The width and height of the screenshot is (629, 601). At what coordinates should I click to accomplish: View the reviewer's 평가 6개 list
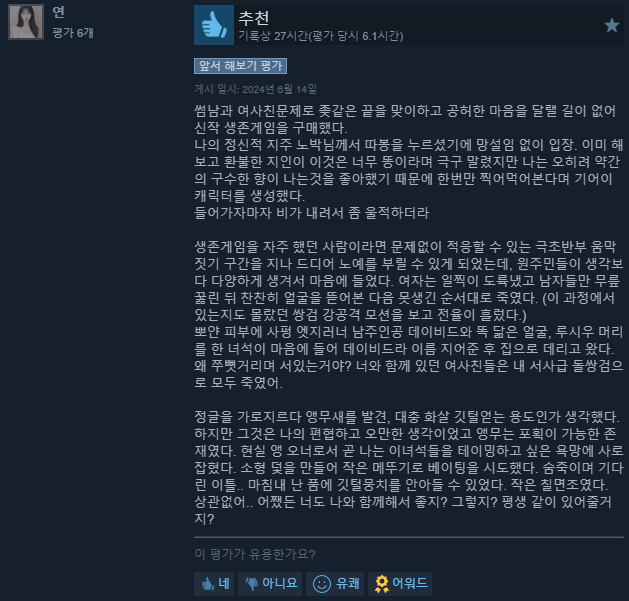tap(73, 32)
